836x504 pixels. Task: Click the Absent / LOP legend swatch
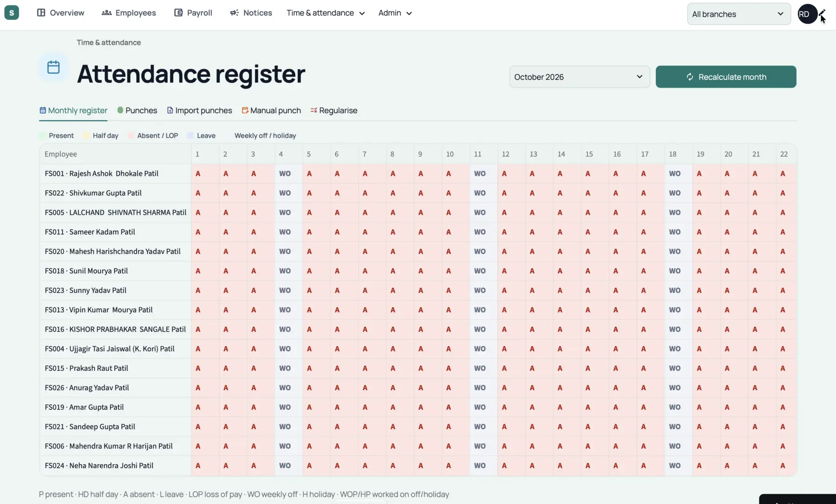pyautogui.click(x=131, y=136)
